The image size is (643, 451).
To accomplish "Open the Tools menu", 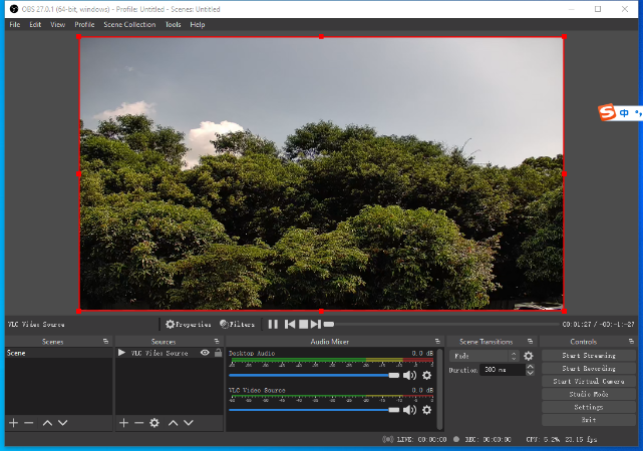I will (173, 24).
